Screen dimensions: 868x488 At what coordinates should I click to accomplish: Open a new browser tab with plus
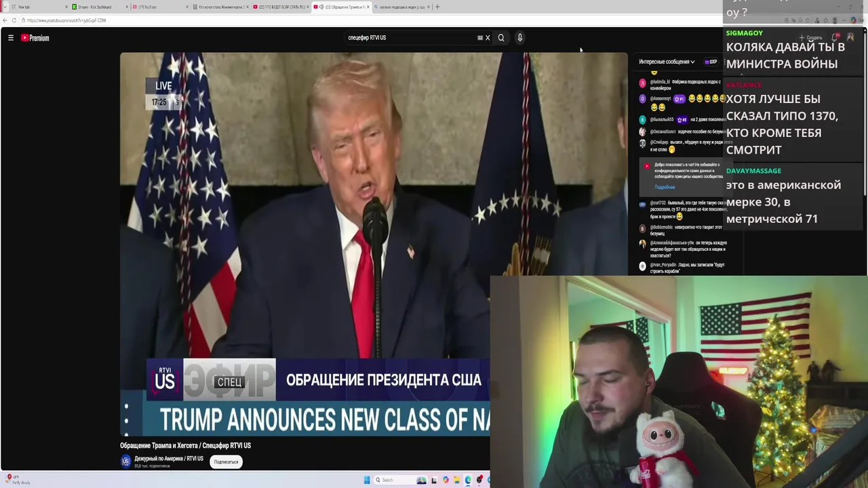point(437,7)
